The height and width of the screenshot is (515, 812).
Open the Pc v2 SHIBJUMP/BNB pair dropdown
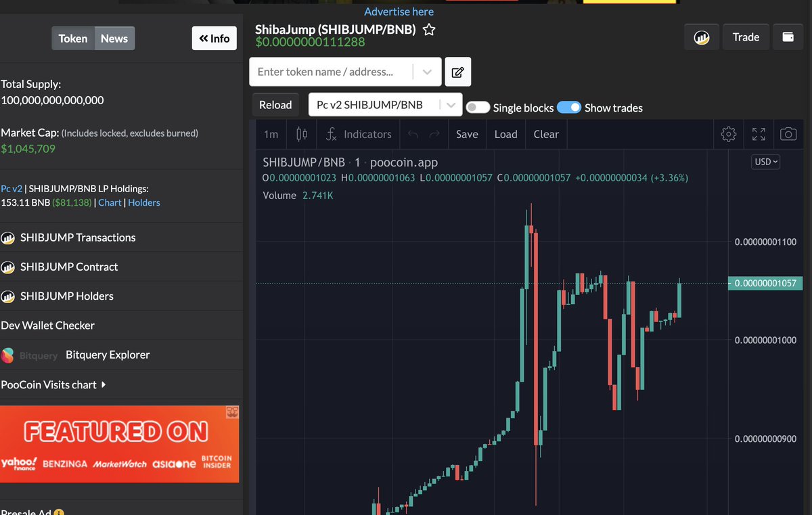[386, 105]
